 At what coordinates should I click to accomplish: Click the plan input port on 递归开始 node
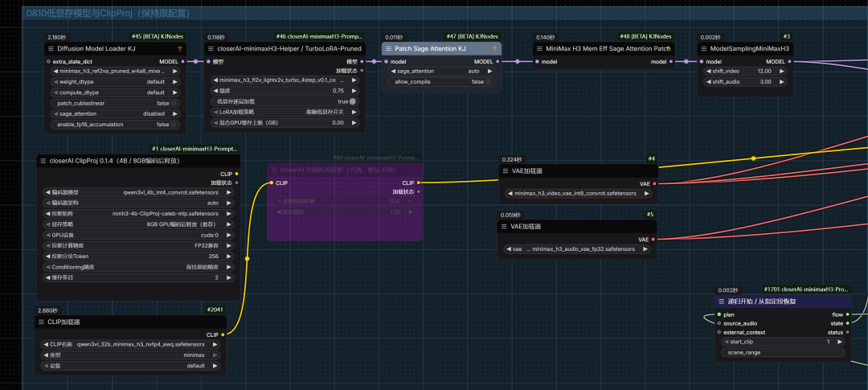click(719, 314)
